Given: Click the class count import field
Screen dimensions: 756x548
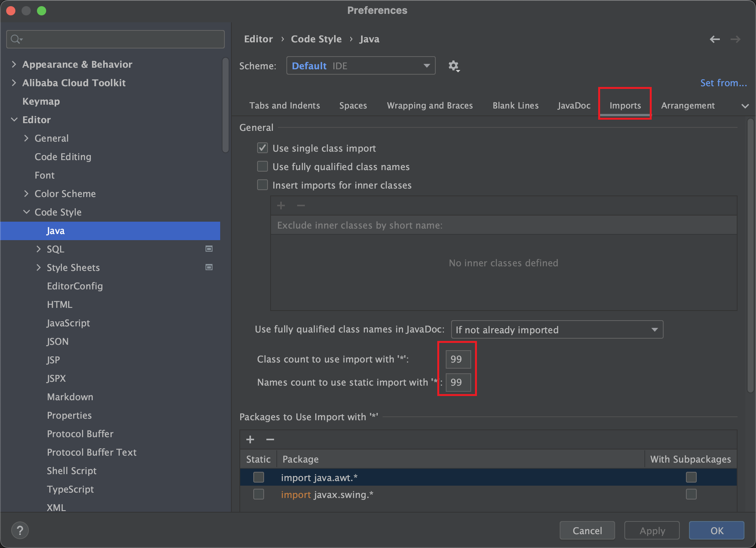Looking at the screenshot, I should click(458, 359).
